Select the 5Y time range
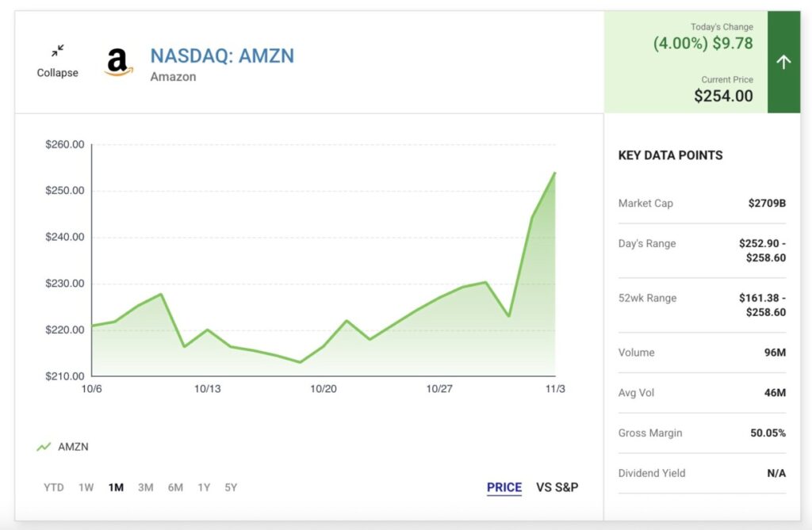Viewport: 812px width, 530px height. tap(230, 487)
